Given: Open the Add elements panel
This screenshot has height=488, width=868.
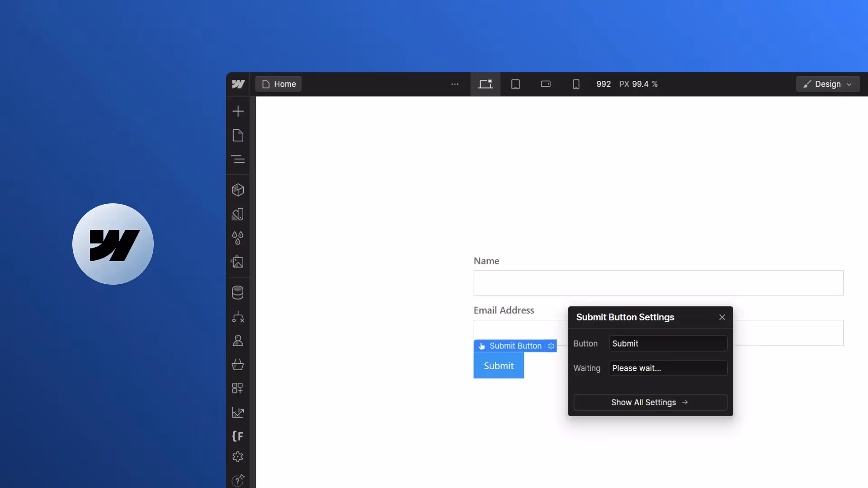Looking at the screenshot, I should tap(238, 111).
